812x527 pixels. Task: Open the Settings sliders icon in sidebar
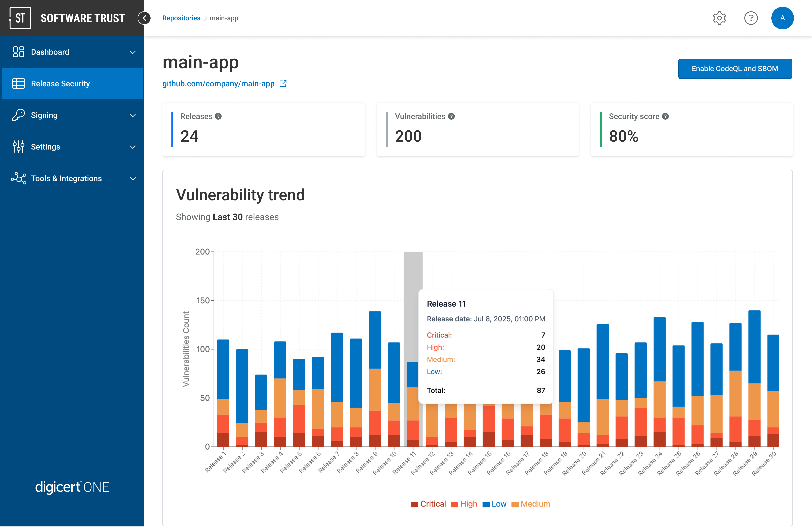(x=18, y=147)
